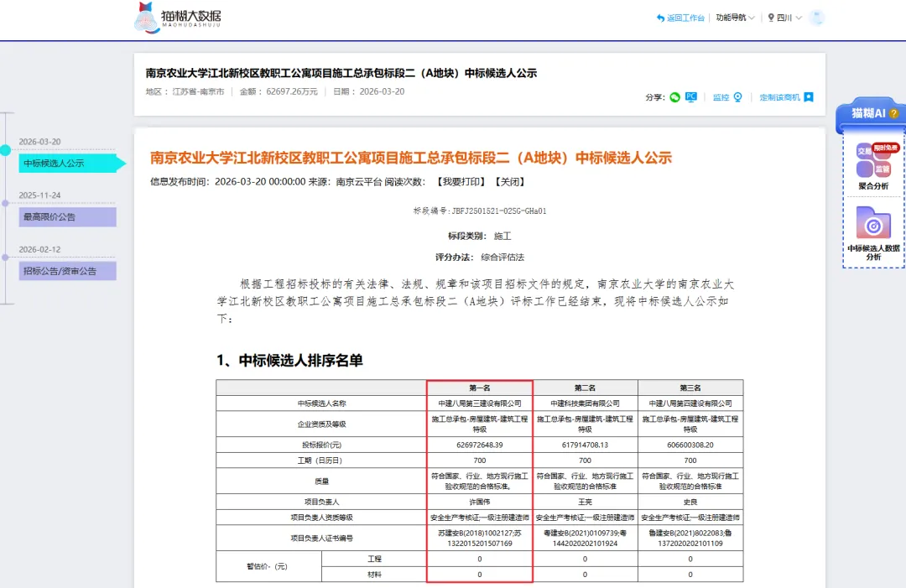Click the 中建科技集团有限公司 cell
This screenshot has width=906, height=588.
(585, 403)
